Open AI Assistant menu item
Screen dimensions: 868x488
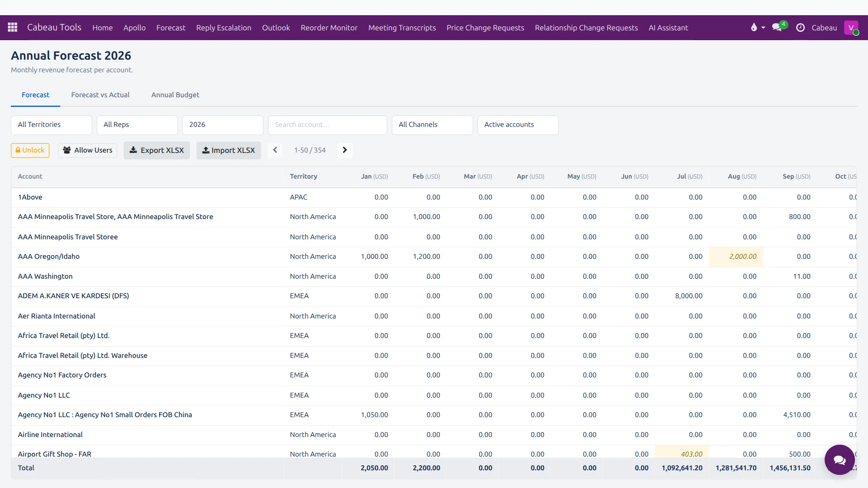(668, 27)
